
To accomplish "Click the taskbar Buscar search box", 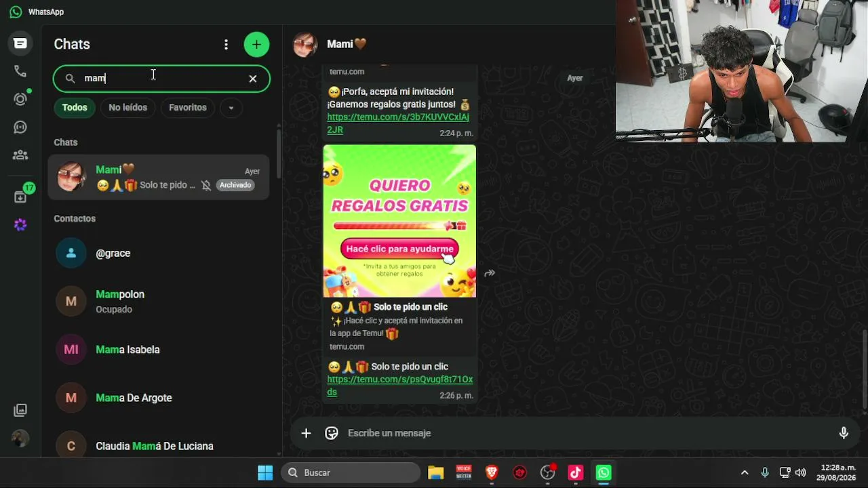I will pos(351,472).
